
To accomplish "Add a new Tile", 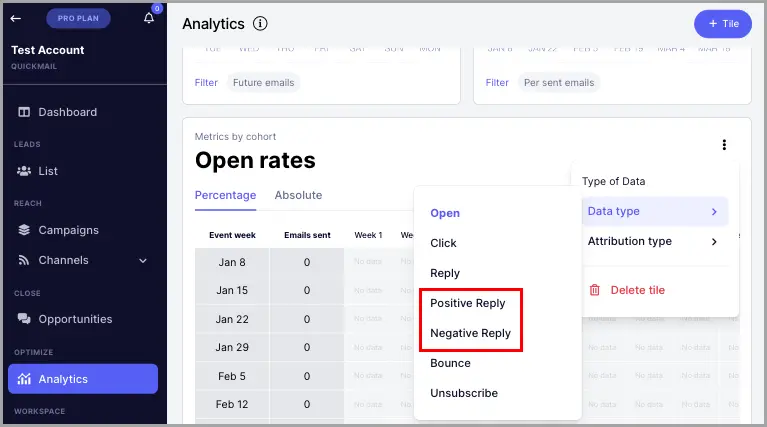I will point(722,23).
